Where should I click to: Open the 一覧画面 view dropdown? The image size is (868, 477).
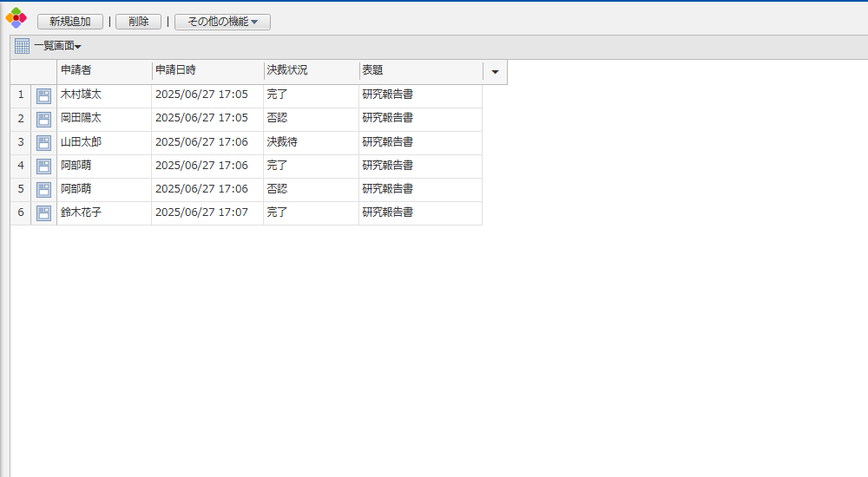click(58, 46)
